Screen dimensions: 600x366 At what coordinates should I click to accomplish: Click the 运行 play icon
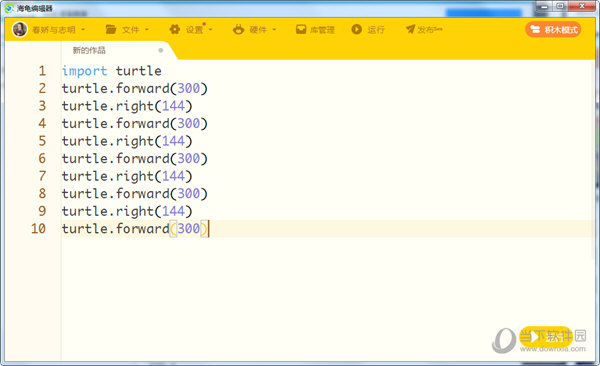point(357,29)
